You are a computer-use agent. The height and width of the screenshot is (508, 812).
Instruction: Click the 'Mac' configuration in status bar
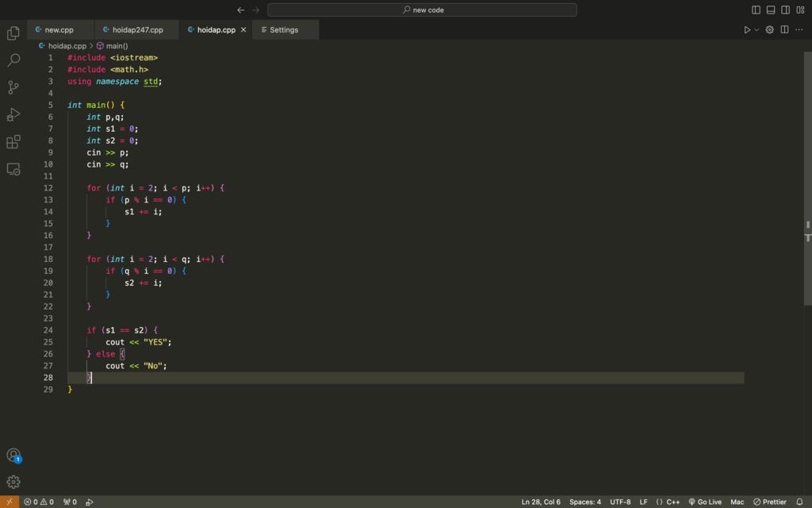[737, 502]
